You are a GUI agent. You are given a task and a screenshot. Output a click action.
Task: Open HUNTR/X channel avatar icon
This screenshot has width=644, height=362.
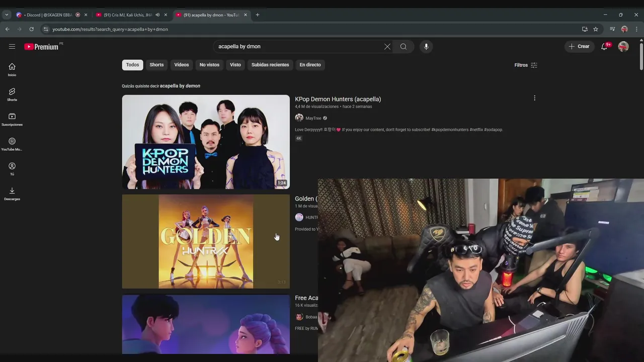coord(299,217)
